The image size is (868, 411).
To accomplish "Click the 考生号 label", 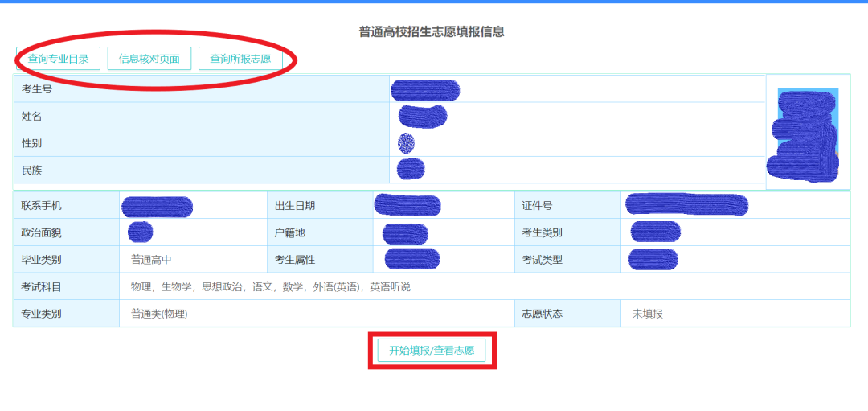I will tap(36, 89).
